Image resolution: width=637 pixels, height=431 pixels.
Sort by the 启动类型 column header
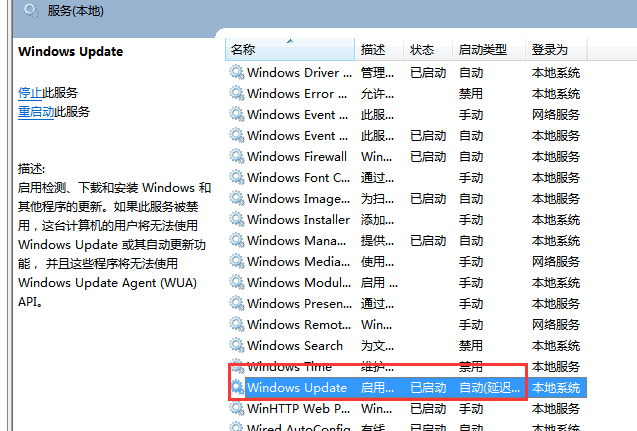[489, 50]
